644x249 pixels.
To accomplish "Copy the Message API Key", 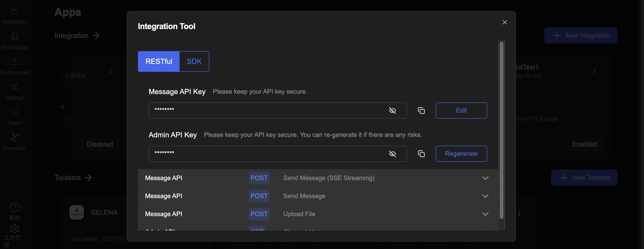I will pos(421,111).
